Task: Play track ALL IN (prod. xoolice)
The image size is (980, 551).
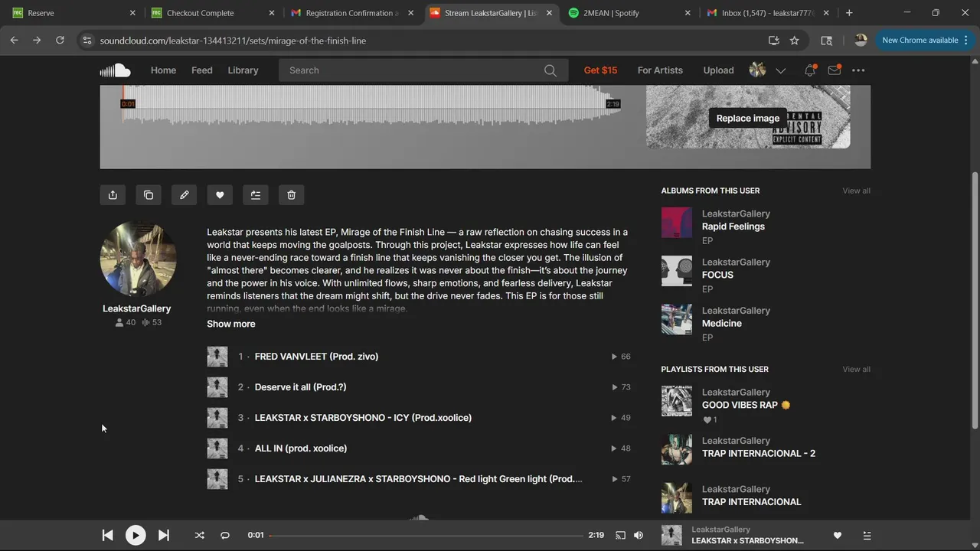Action: click(301, 448)
